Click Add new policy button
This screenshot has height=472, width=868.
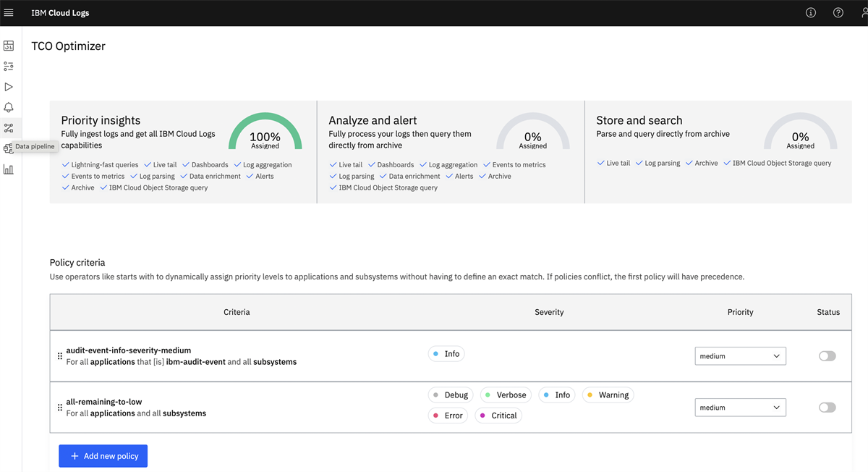pyautogui.click(x=103, y=456)
